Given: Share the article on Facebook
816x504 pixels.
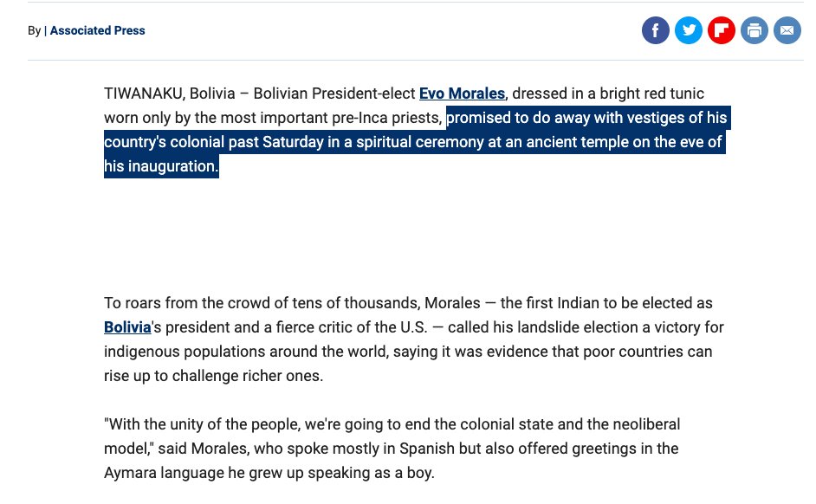Looking at the screenshot, I should click(656, 31).
